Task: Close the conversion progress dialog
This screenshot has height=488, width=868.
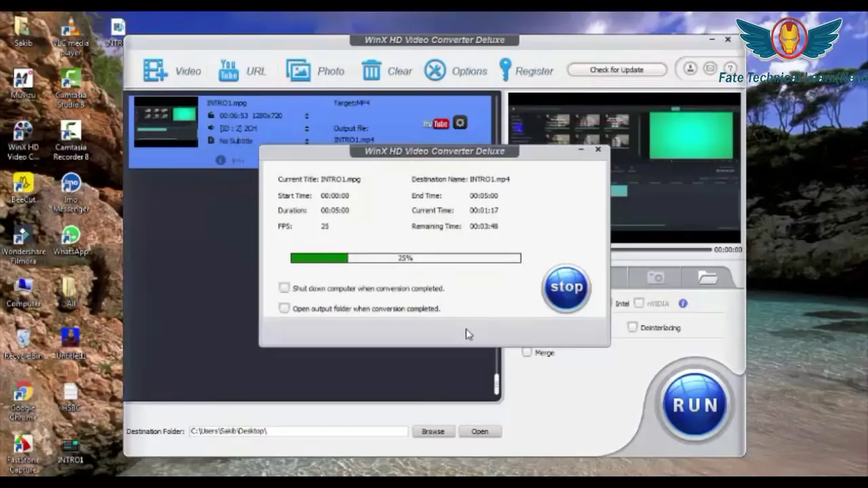Action: tap(597, 149)
